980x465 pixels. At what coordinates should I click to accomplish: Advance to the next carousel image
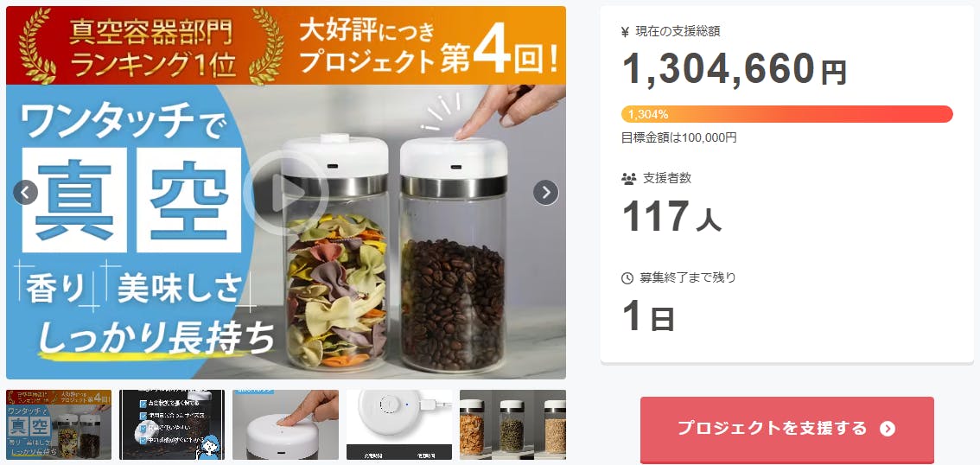[545, 193]
